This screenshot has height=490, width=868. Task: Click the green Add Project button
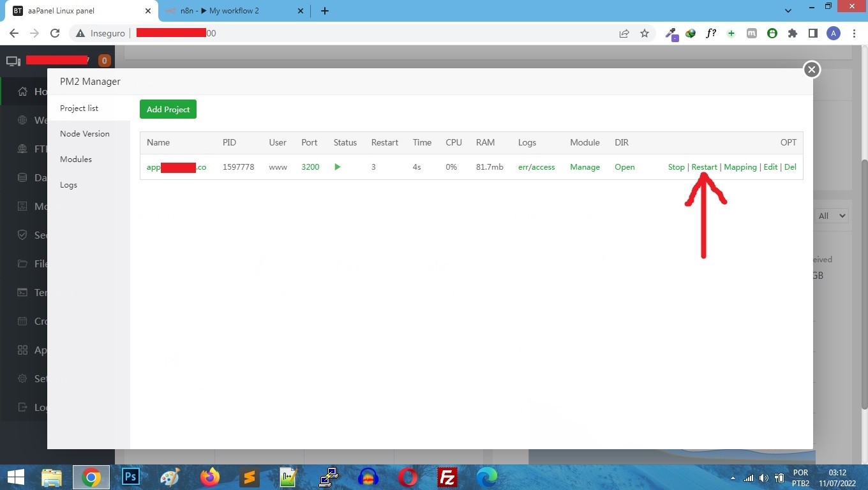coord(168,109)
